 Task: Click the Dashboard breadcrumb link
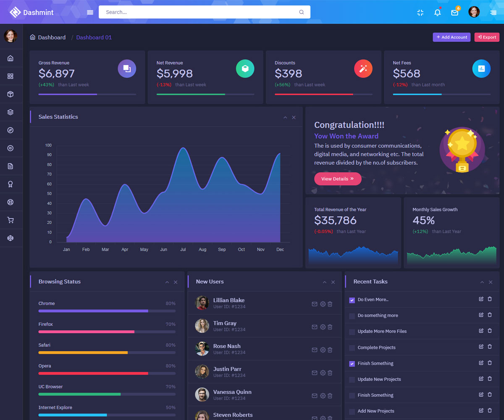52,37
